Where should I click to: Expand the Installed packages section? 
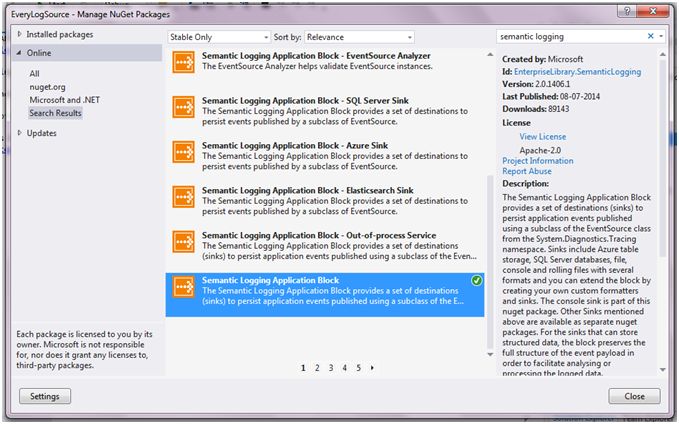[x=19, y=34]
